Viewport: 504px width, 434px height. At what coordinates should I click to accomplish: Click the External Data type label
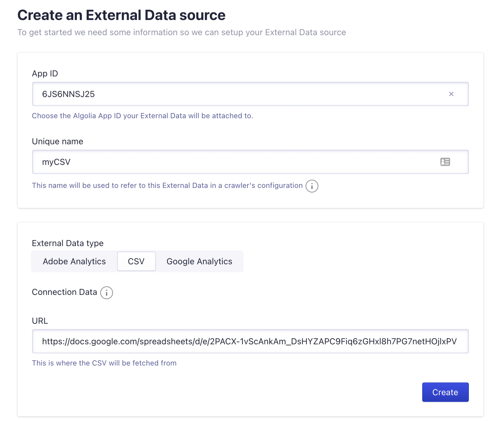pos(68,243)
